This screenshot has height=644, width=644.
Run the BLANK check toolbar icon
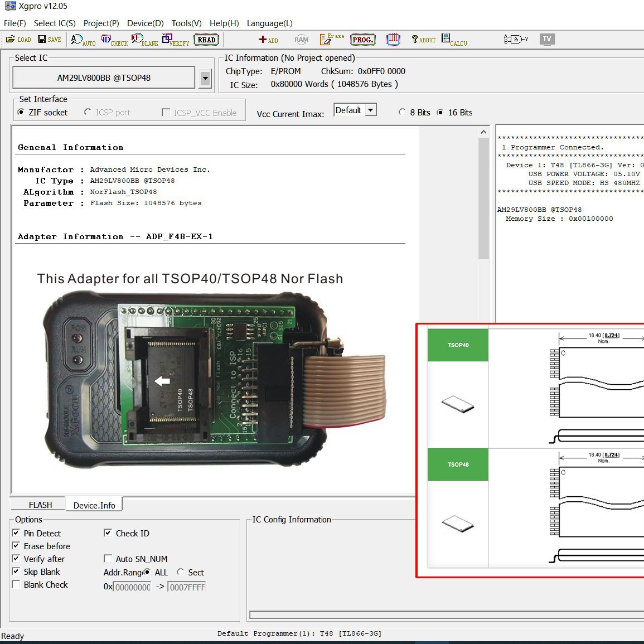pyautogui.click(x=144, y=40)
